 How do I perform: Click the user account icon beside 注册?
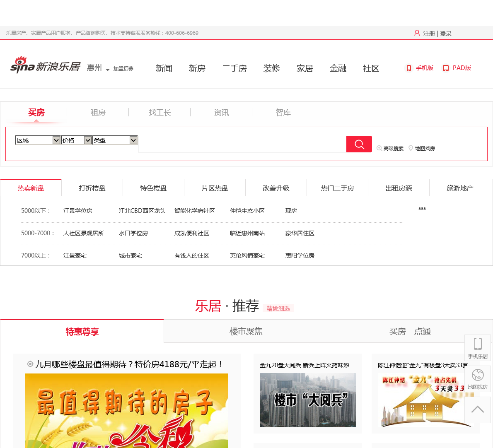pos(417,33)
